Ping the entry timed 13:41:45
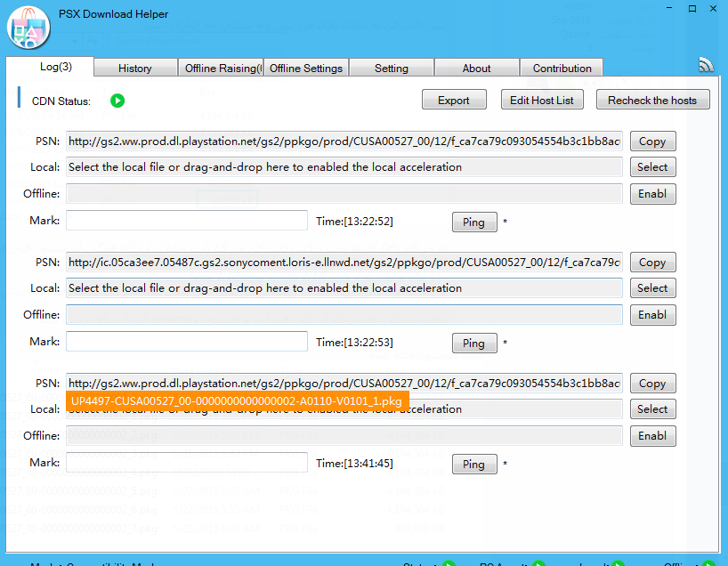Screen dimensions: 728x566 coord(473,465)
